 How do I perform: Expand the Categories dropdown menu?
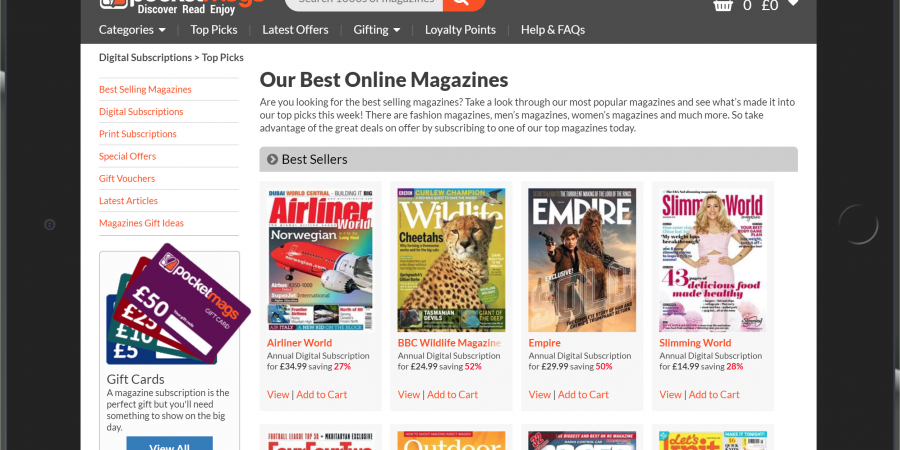(x=132, y=30)
